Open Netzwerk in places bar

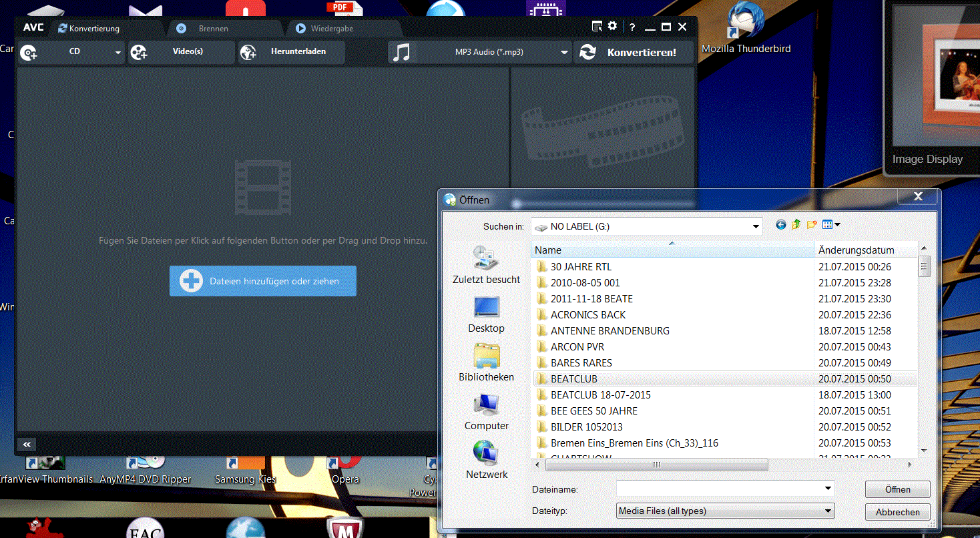click(486, 460)
